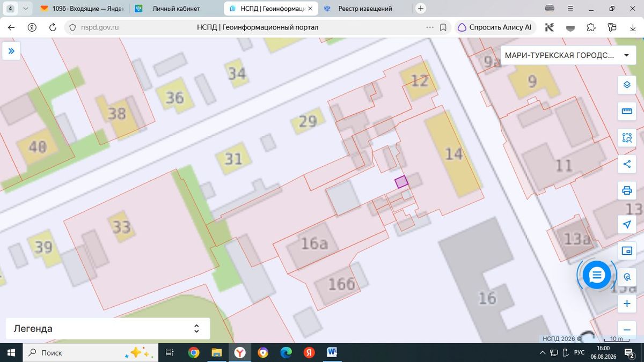Share the current map view

pyautogui.click(x=626, y=164)
